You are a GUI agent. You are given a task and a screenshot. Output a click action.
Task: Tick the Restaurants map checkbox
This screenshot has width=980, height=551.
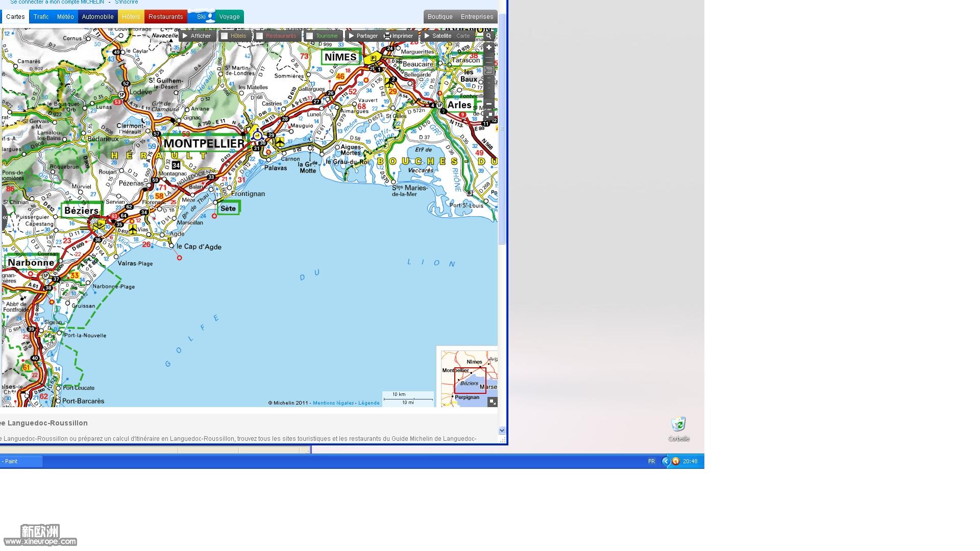tap(259, 36)
